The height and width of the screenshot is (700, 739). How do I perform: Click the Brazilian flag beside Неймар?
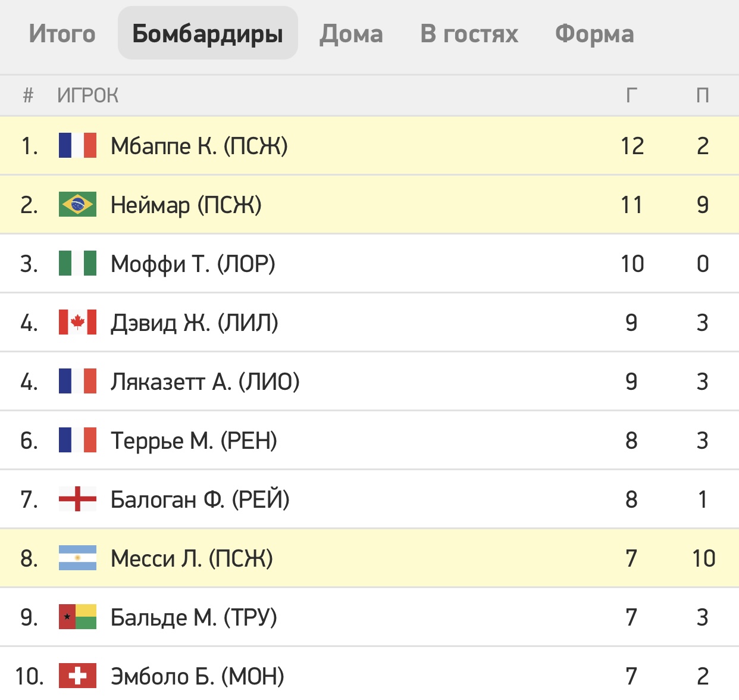[x=77, y=204]
